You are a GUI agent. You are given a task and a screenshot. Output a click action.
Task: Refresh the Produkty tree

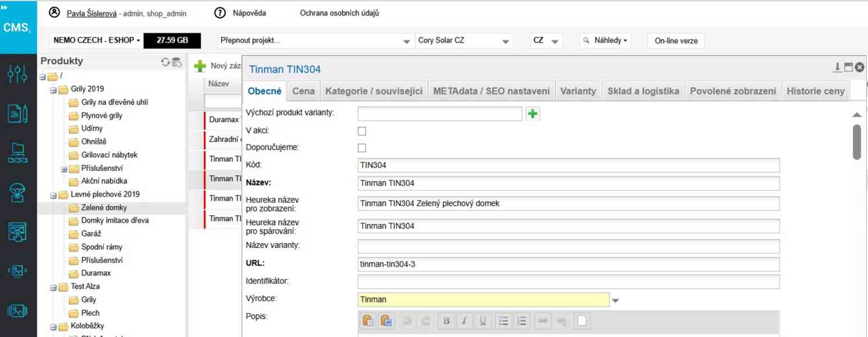[x=165, y=62]
